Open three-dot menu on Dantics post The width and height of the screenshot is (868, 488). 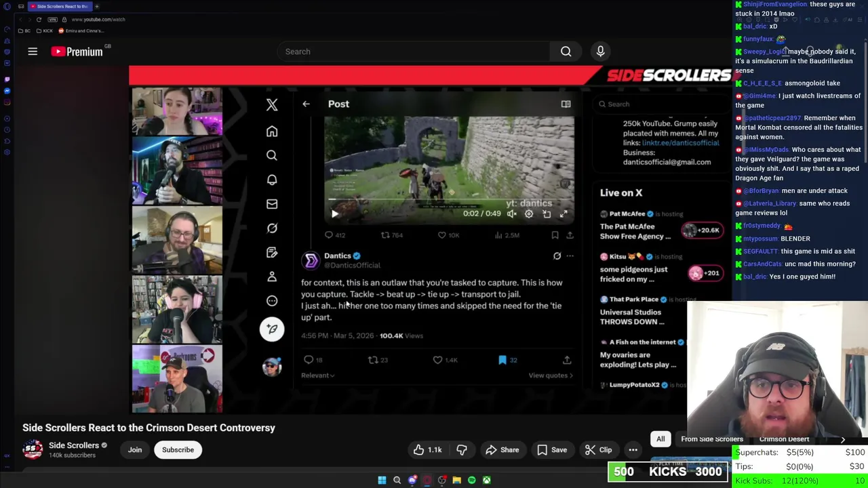click(570, 256)
